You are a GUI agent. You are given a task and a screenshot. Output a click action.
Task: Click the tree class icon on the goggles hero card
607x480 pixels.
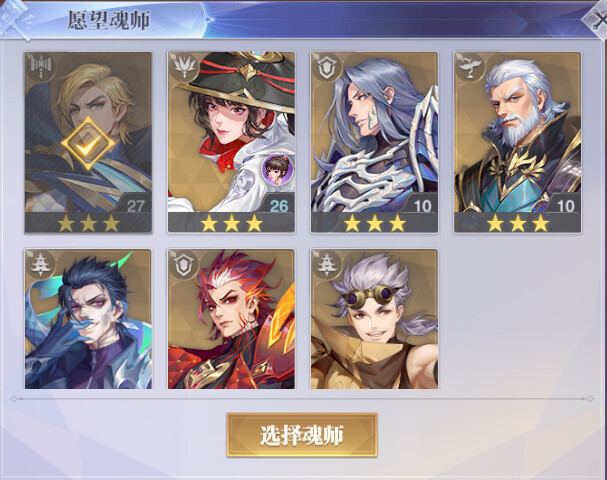tap(327, 264)
